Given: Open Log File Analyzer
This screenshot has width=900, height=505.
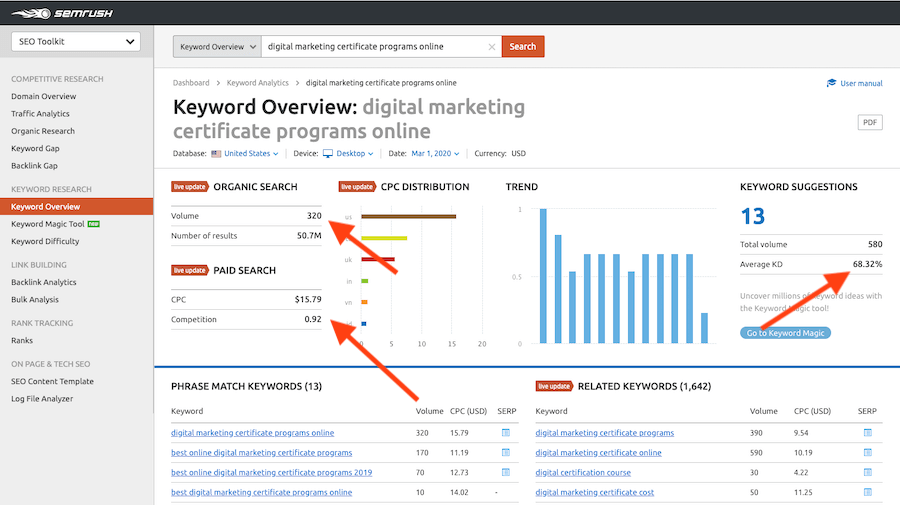Looking at the screenshot, I should [x=42, y=398].
